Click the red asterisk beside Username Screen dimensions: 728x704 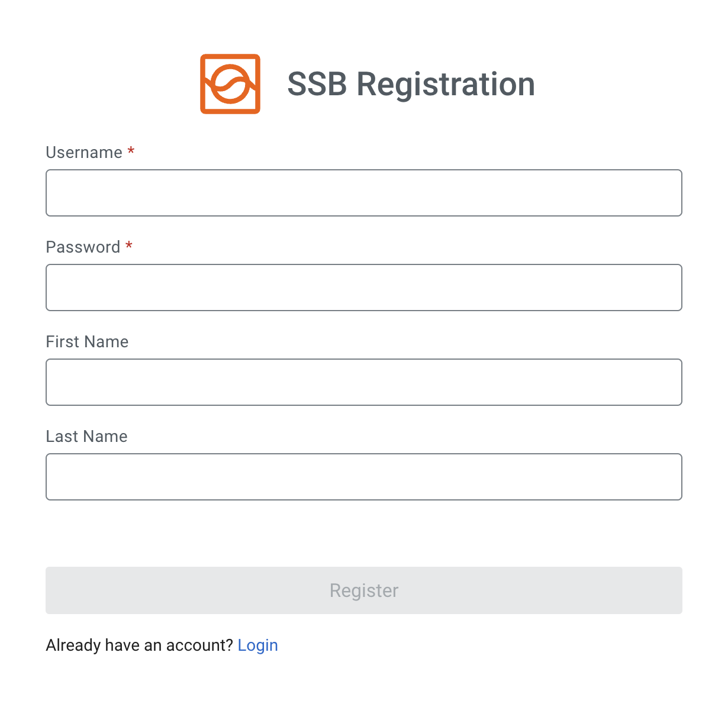point(131,151)
